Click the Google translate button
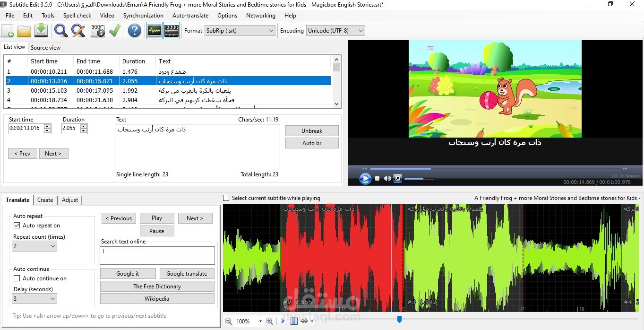Screen dimensions: 644x330 click(x=187, y=274)
